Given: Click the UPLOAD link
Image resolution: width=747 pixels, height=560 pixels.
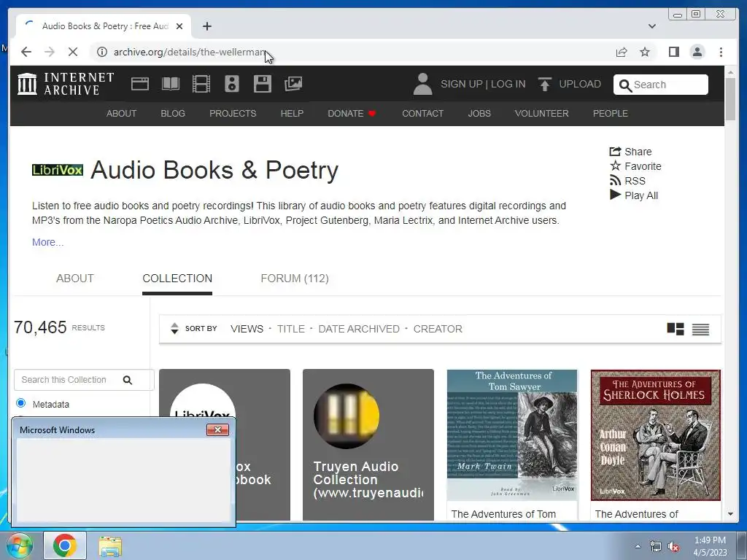Looking at the screenshot, I should (580, 85).
